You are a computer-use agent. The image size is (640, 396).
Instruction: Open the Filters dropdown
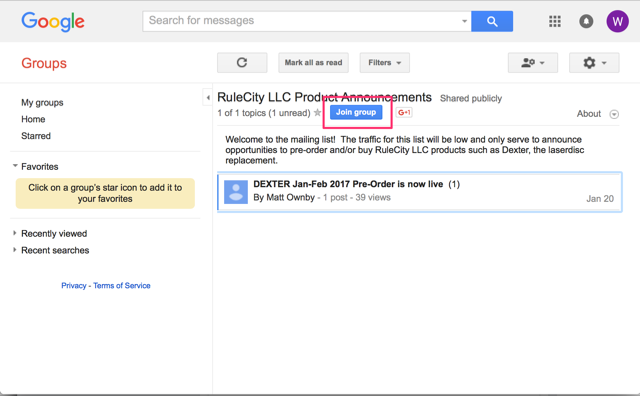(x=384, y=62)
